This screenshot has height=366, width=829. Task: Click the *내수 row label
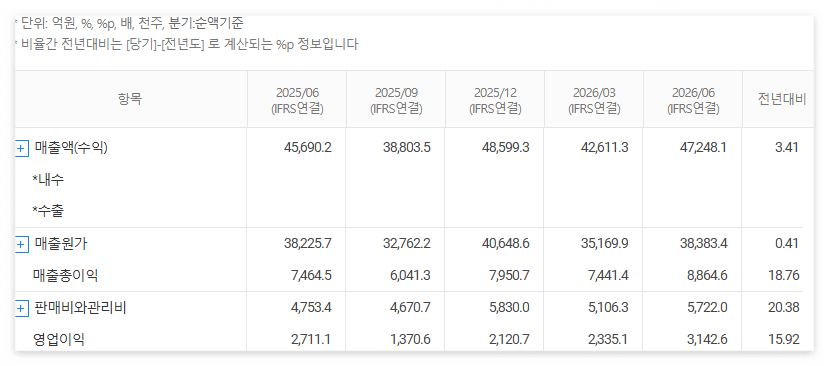coord(48,180)
